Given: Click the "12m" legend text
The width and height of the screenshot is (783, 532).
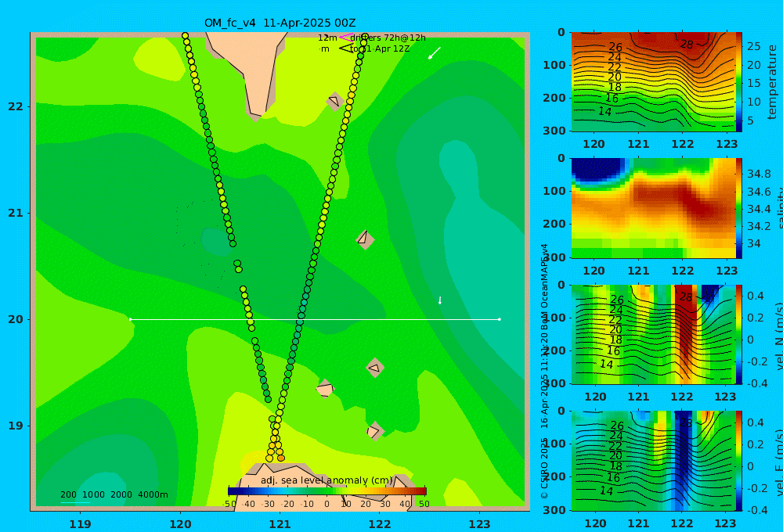Looking at the screenshot, I should [x=327, y=38].
